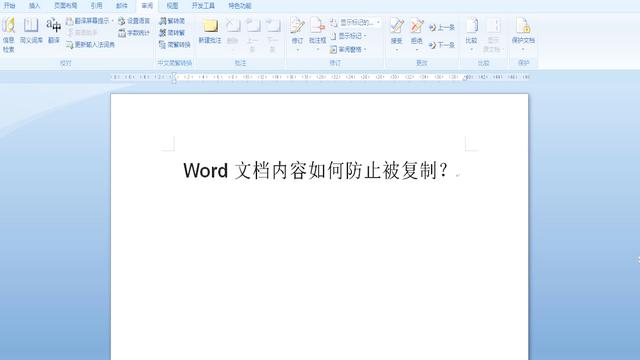
Task: Expand the 比较 (Compare) dropdown arrow
Action: (x=471, y=50)
